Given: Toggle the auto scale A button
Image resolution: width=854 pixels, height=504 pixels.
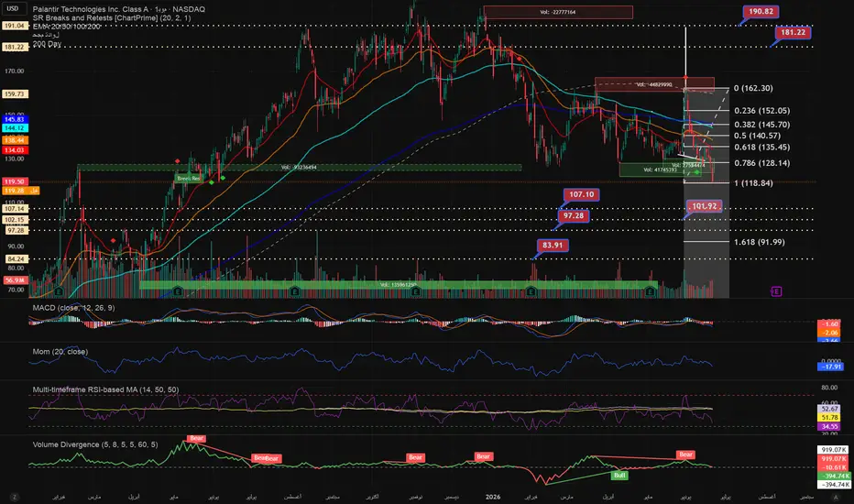Looking at the screenshot, I should pyautogui.click(x=836, y=497).
